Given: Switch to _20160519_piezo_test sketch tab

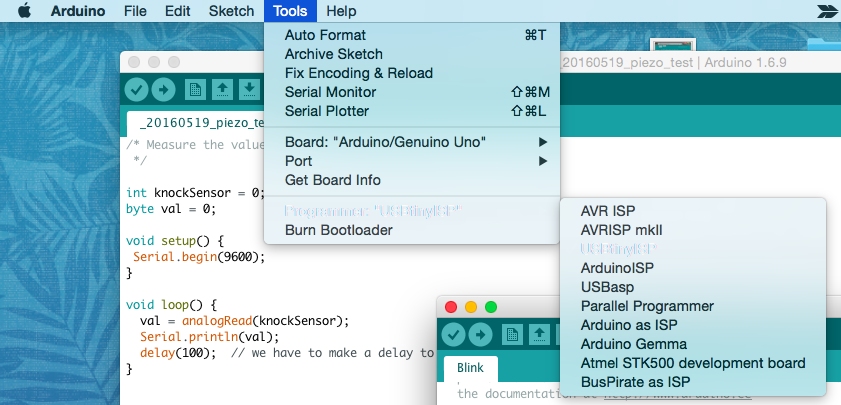Looking at the screenshot, I should coord(196,123).
